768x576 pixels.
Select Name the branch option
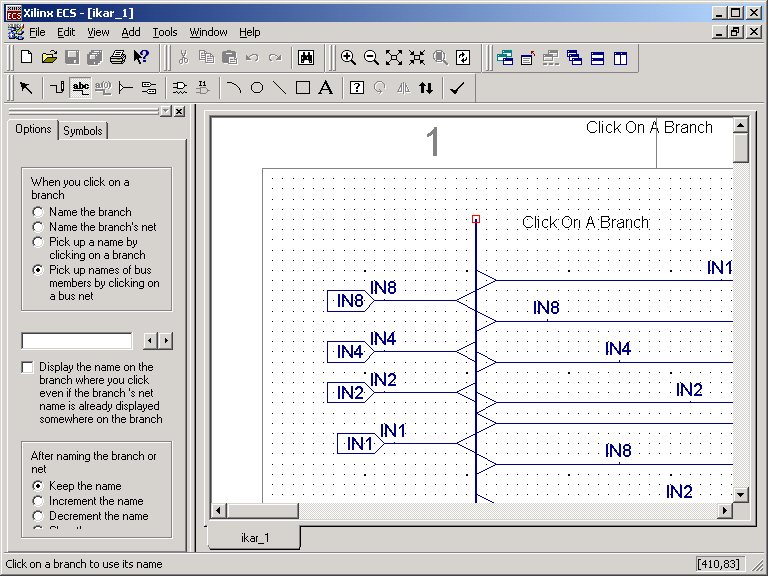[37, 212]
